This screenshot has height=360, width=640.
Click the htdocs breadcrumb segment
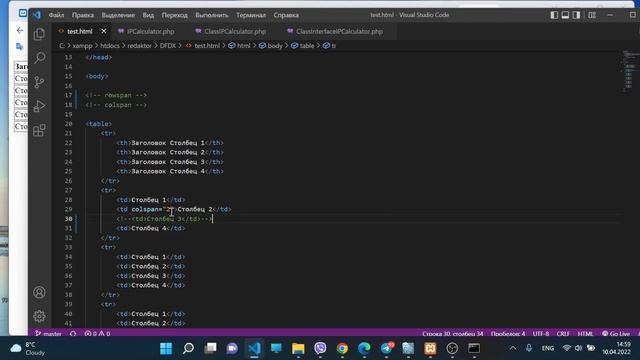110,46
